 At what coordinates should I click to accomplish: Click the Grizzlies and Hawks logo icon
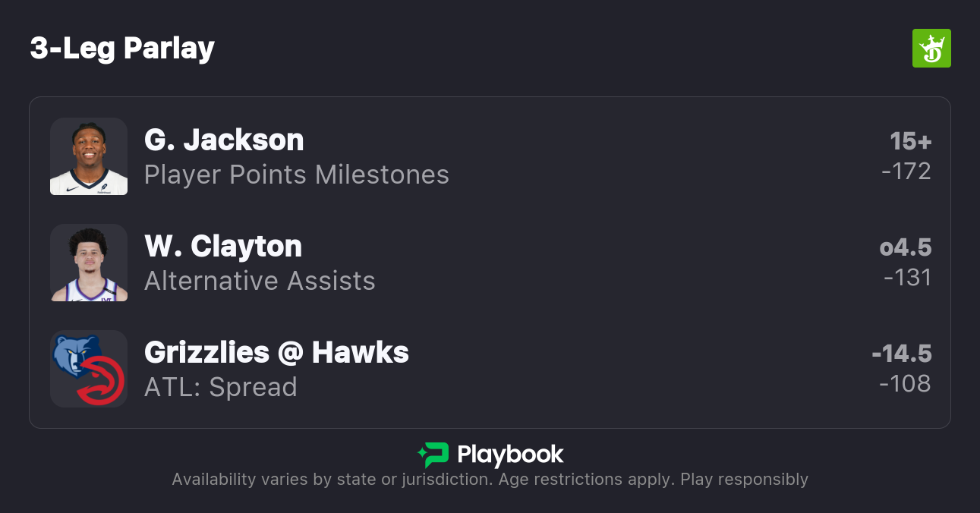[89, 369]
